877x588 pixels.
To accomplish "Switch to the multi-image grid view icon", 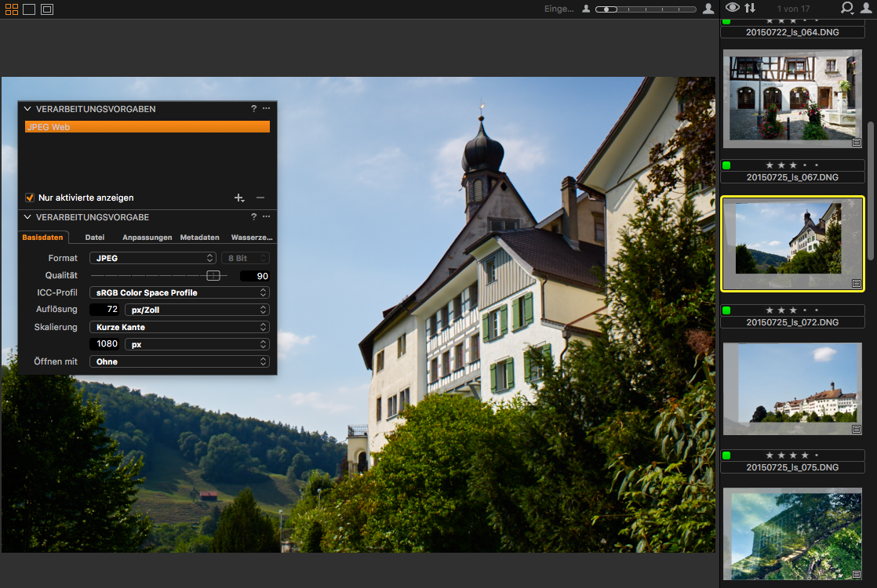I will 12,9.
